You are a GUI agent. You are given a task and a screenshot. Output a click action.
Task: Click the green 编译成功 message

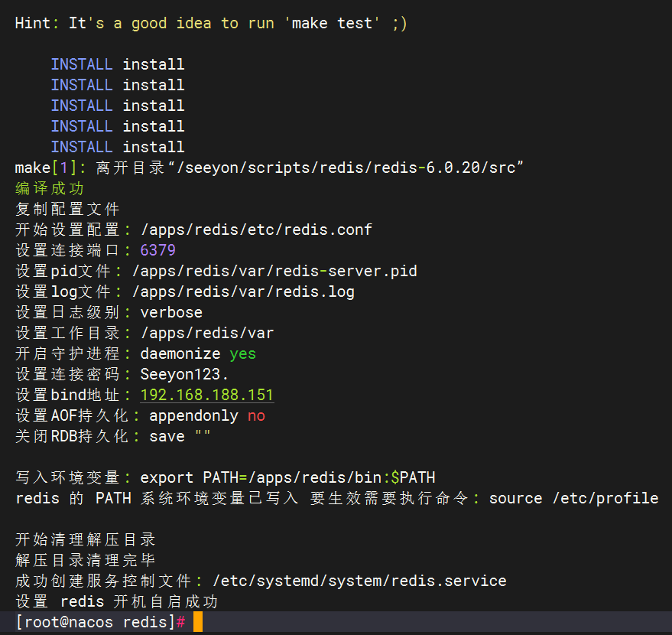pos(50,188)
